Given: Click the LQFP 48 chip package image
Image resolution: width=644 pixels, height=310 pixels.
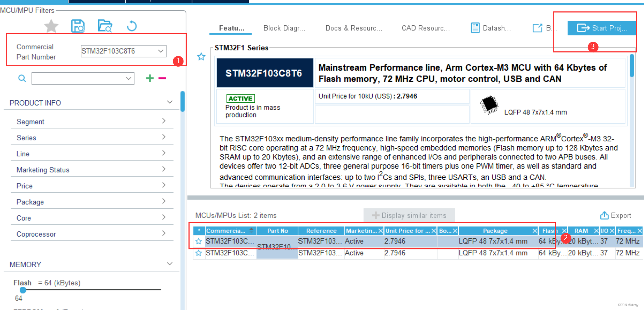Looking at the screenshot, I should [489, 105].
